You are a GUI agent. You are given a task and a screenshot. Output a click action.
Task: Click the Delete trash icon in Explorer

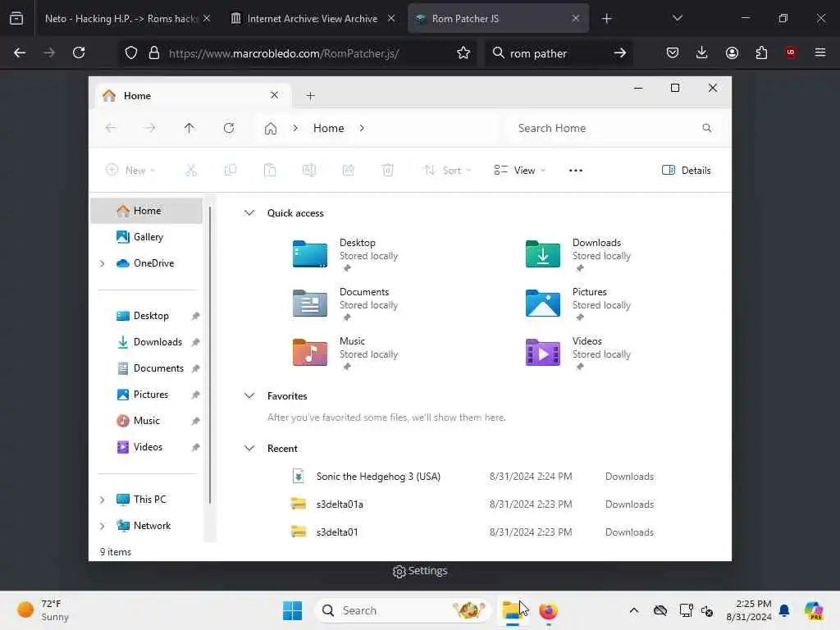[x=388, y=171]
